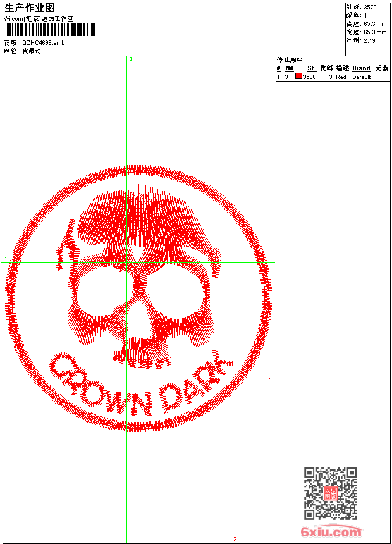The height and width of the screenshot is (544, 392).
Task: Click the red color swatch in stop sequence
Action: (298, 77)
